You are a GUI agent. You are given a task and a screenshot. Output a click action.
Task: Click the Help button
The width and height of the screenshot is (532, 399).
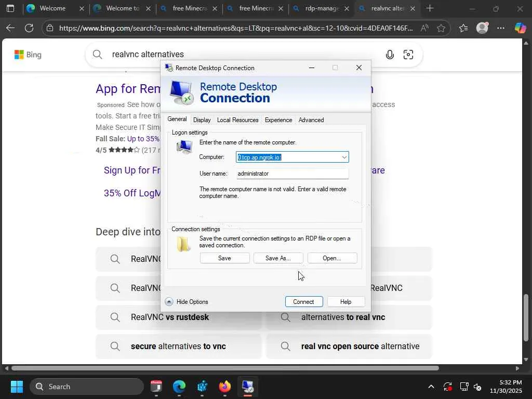(x=345, y=302)
